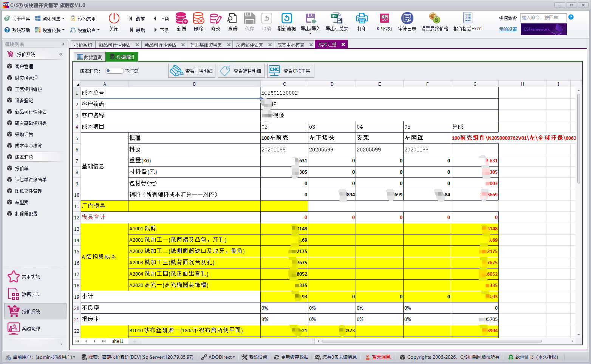The width and height of the screenshot is (591, 364).
Task: Open the ADODirect dropdown in status bar
Action: click(x=218, y=357)
